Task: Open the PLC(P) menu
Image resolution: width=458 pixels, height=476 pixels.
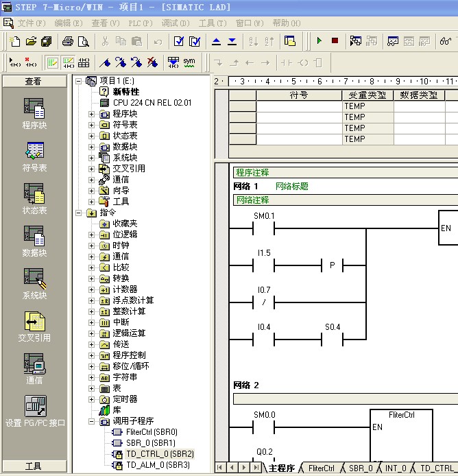Action: [141, 23]
